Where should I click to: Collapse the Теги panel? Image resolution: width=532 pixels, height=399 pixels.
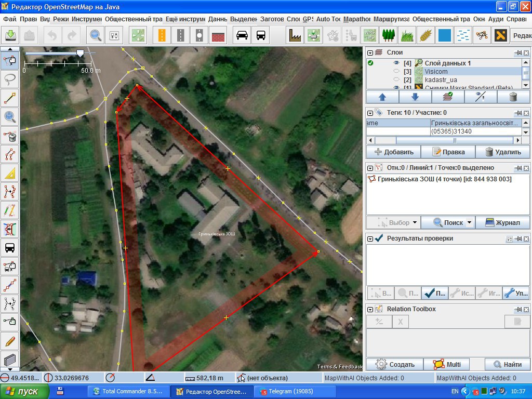370,113
